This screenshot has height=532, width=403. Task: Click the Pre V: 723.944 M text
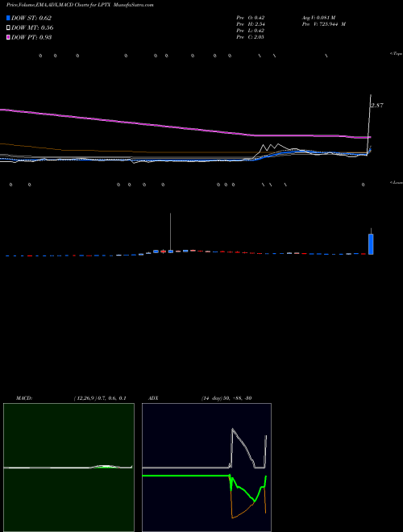[x=324, y=24]
